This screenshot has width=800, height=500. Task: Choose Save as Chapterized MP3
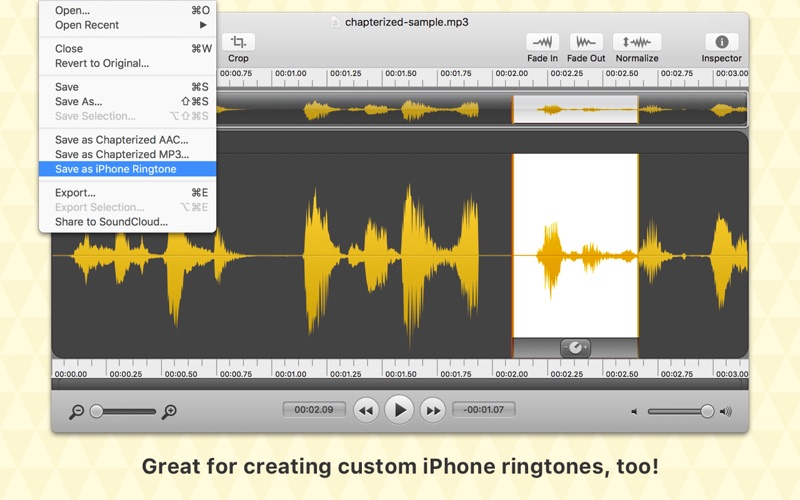(121, 155)
